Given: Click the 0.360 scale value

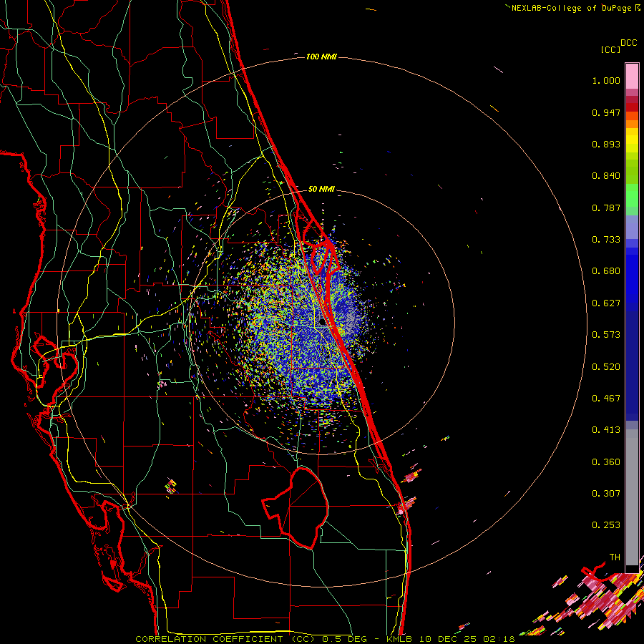Looking at the screenshot, I should coord(606,462).
